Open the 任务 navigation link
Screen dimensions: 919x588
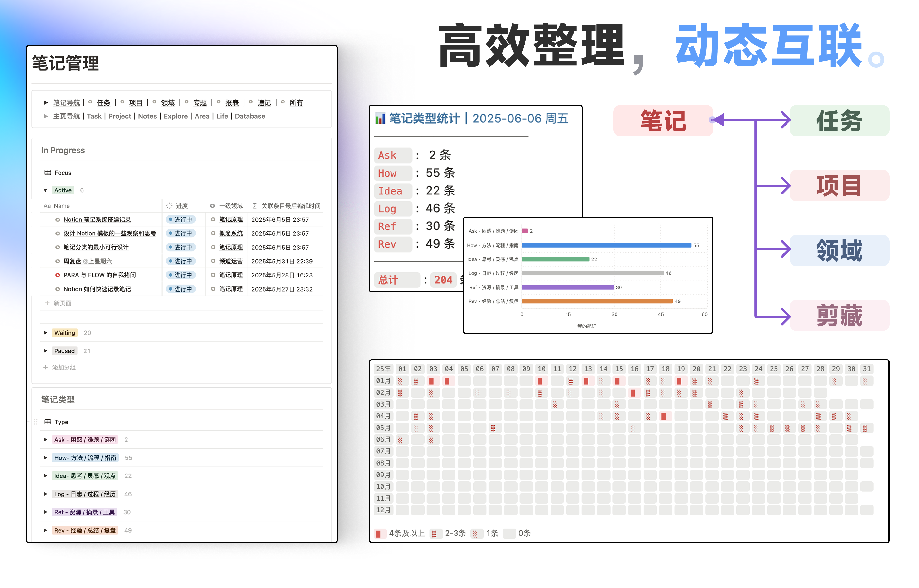103,103
